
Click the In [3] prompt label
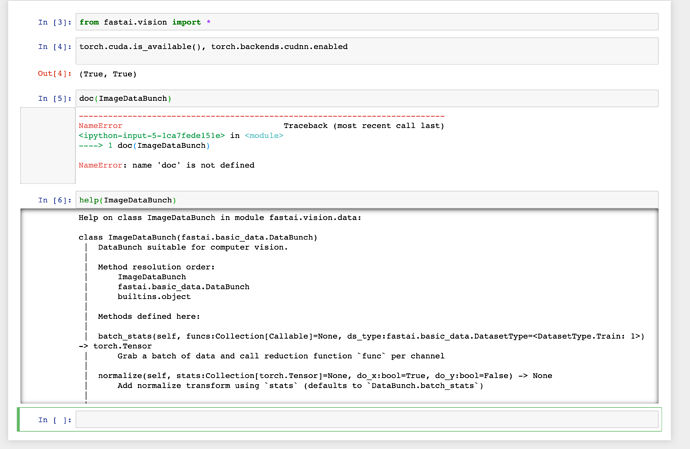click(x=55, y=21)
